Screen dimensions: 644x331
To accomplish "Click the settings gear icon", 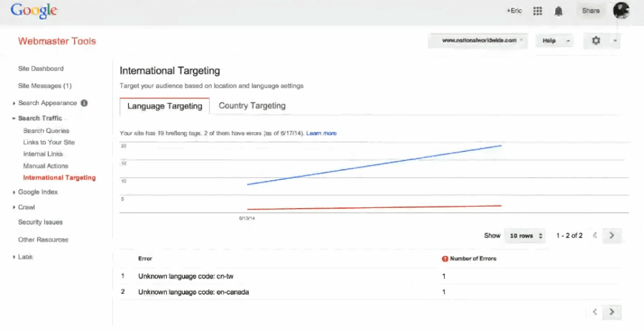I will click(596, 41).
